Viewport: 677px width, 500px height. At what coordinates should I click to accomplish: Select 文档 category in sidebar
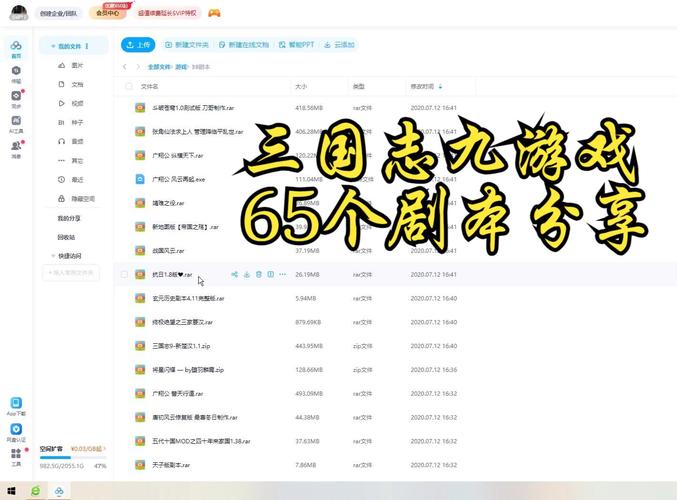[x=70, y=84]
